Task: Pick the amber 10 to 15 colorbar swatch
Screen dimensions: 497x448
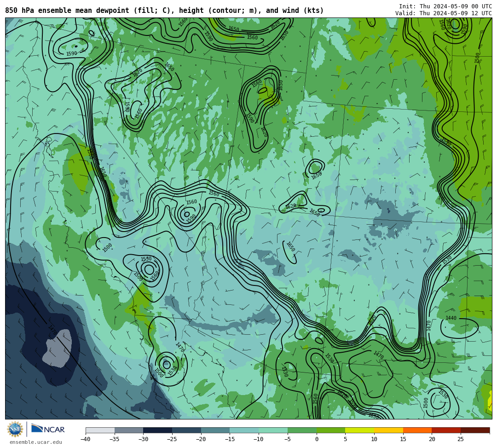Action: pos(388,430)
